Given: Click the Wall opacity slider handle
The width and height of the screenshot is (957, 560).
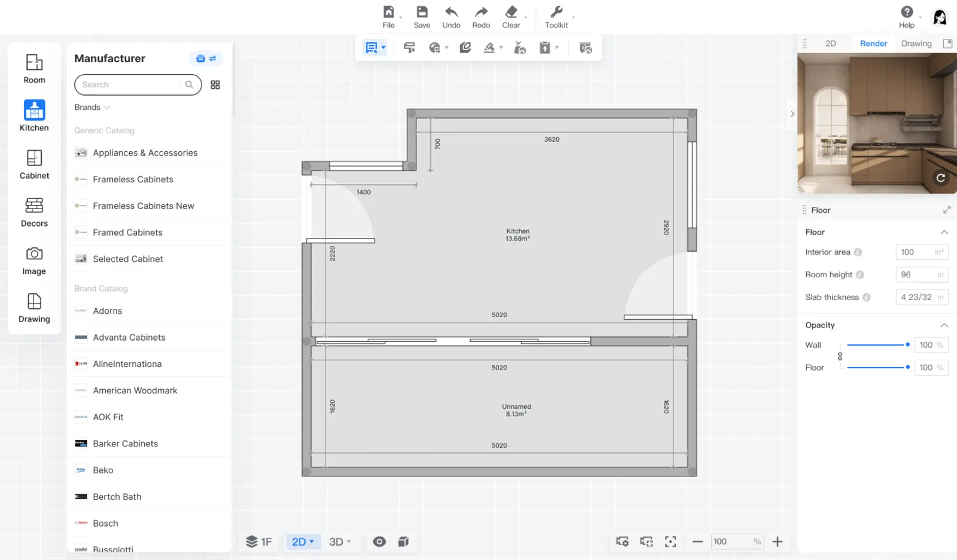Looking at the screenshot, I should [907, 345].
